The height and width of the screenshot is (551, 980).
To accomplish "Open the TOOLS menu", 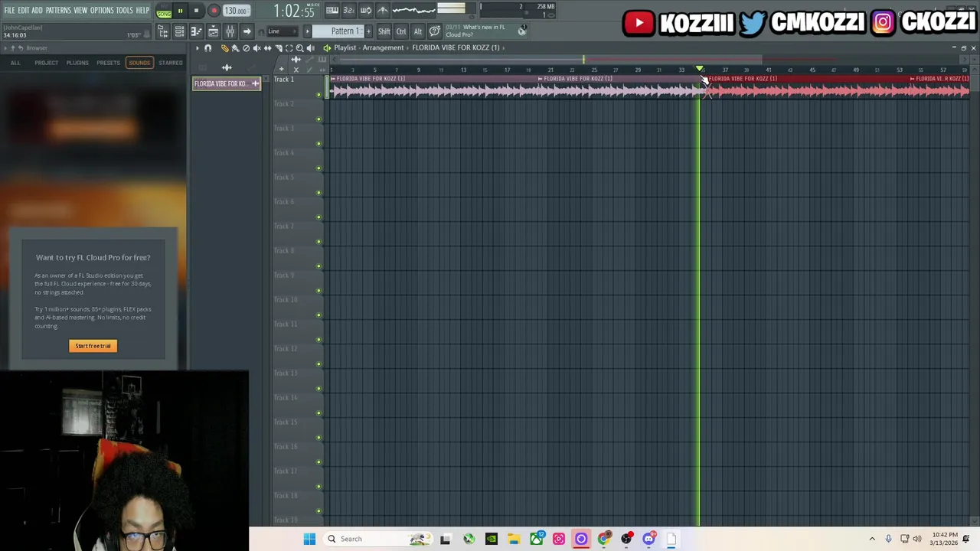I will 124,10.
